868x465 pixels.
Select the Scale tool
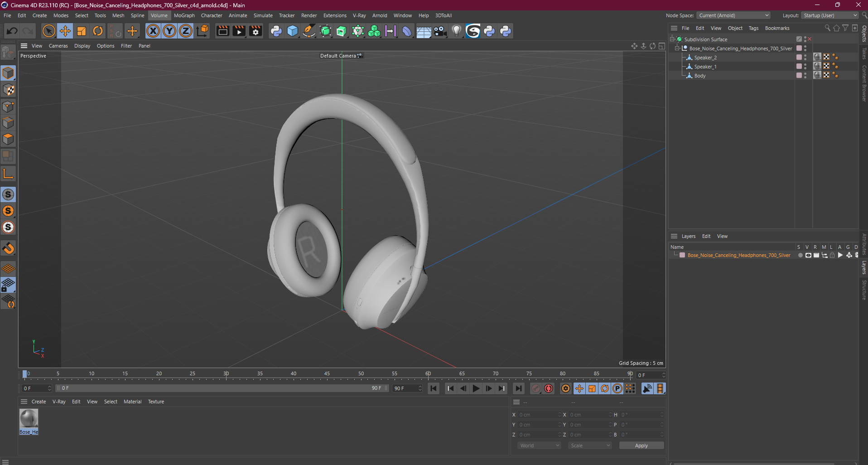82,31
